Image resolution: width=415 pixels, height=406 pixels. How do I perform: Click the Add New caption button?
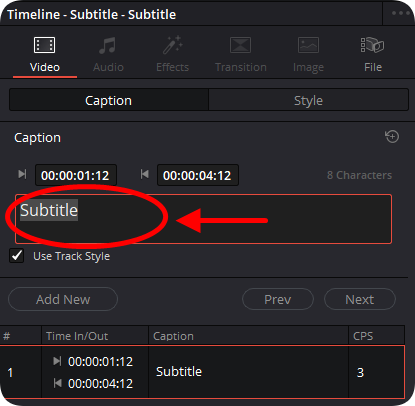(63, 299)
